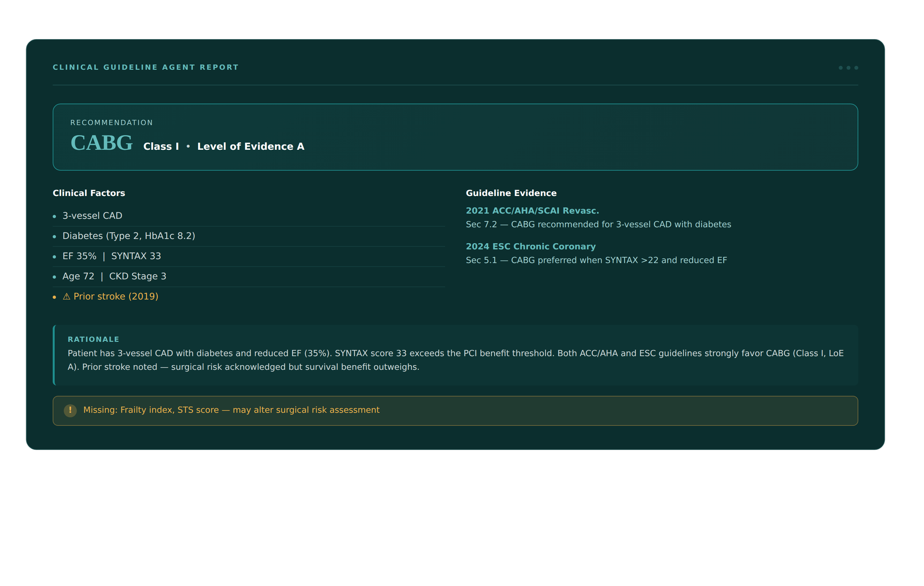
Task: Select the CABG recommendation title
Action: coord(101,143)
